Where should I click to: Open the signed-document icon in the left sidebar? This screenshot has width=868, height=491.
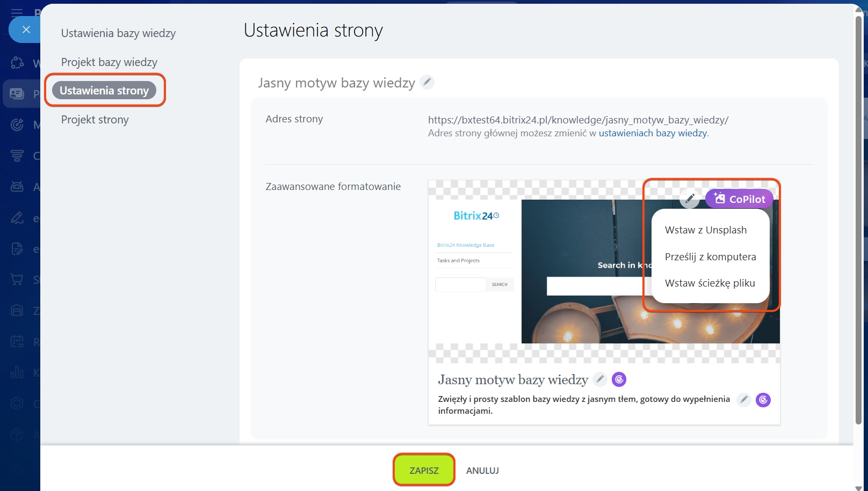point(17,249)
